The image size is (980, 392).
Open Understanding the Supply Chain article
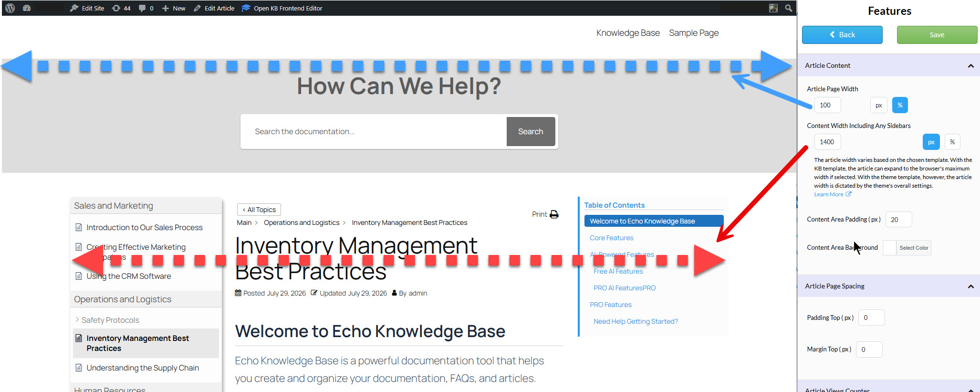(143, 368)
